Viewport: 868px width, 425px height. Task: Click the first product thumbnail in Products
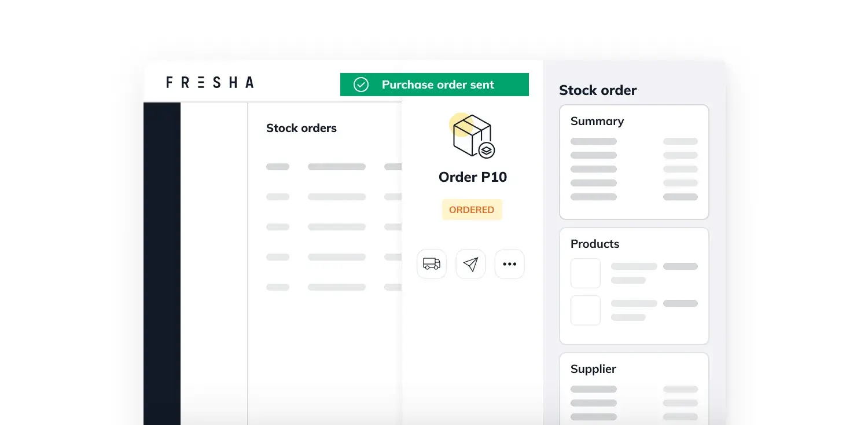pos(586,273)
